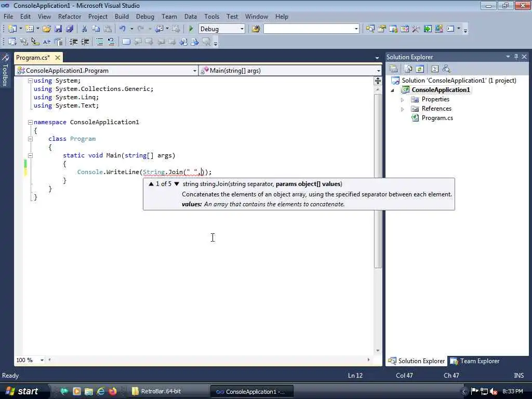The width and height of the screenshot is (532, 399).
Task: Collapse the class Program outlining block
Action: click(30, 139)
